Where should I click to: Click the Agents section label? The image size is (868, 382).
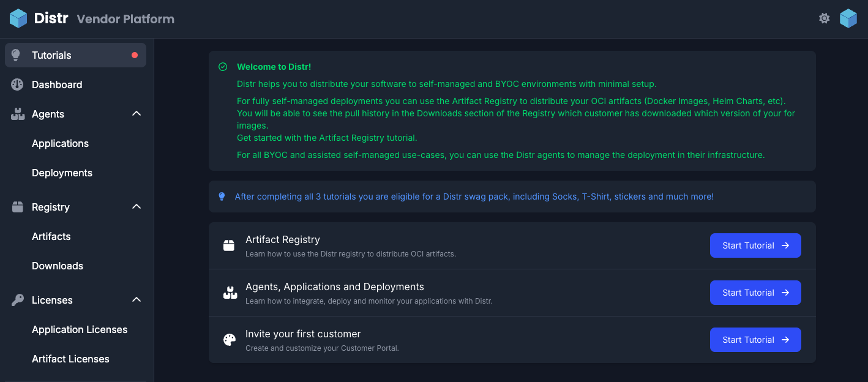(x=48, y=114)
